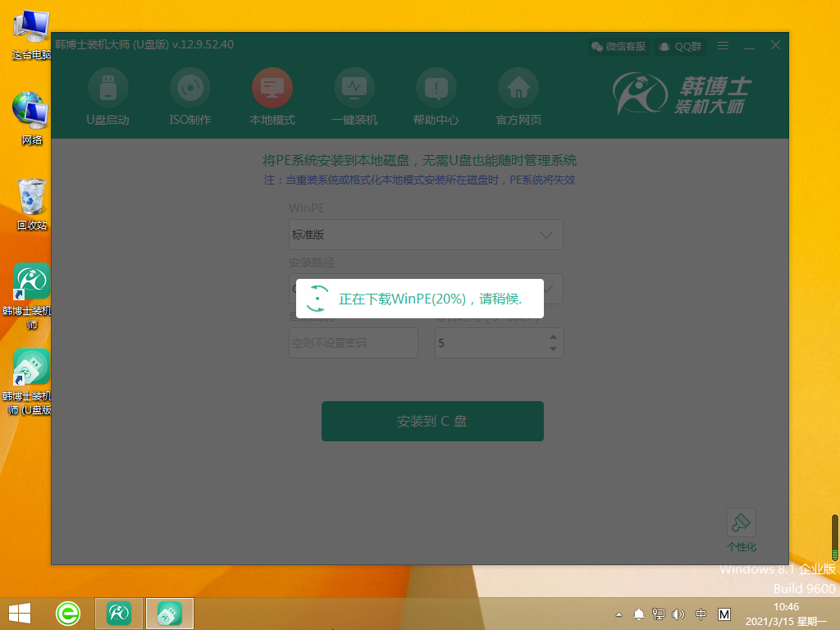Viewport: 840px width, 630px height.
Task: Click the Windows Start button
Action: click(x=20, y=613)
